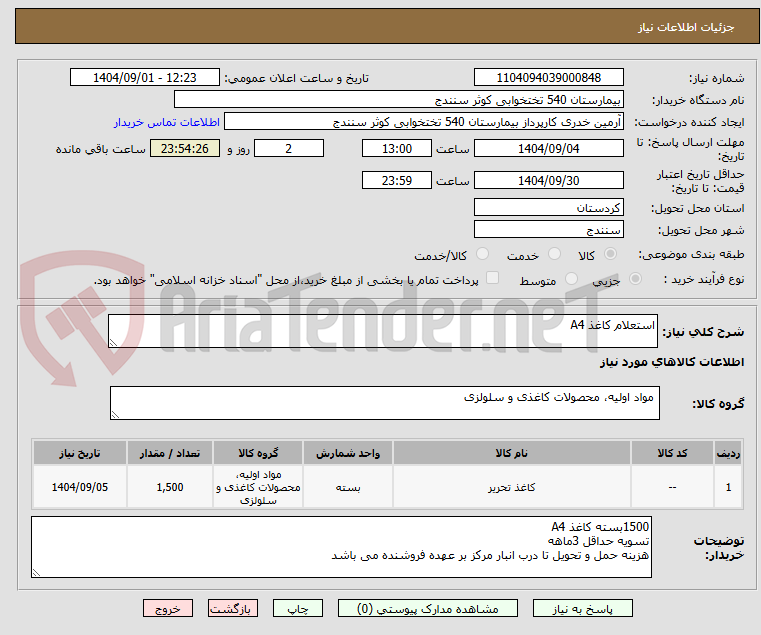Click the نام کالا column header
Viewport: 761px width, 635px height.
(x=512, y=453)
